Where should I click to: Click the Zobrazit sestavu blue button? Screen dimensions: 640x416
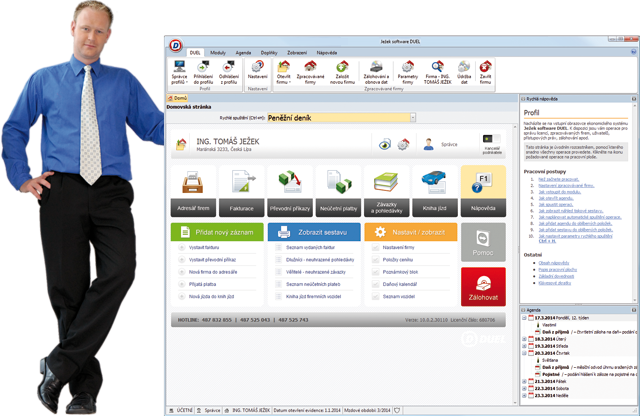[x=314, y=231]
